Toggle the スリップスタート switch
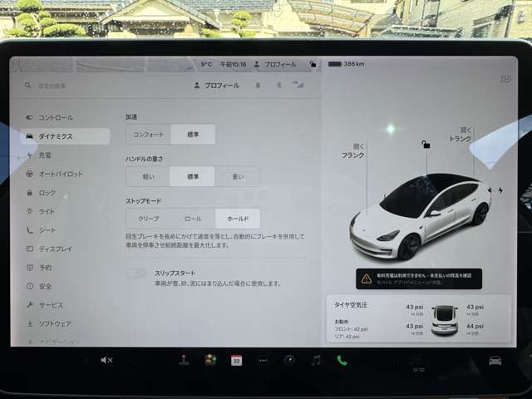Screen dimensions: 532x399 pyautogui.click(x=136, y=273)
